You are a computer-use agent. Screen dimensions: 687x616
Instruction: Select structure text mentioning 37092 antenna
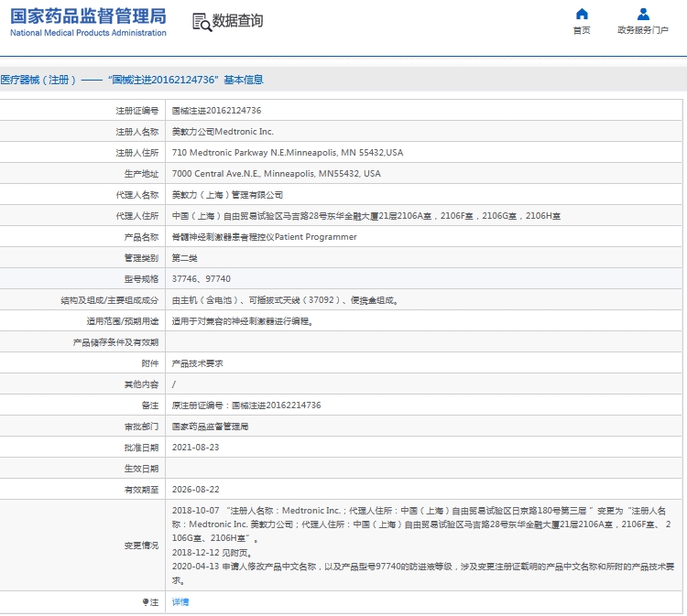pos(285,300)
